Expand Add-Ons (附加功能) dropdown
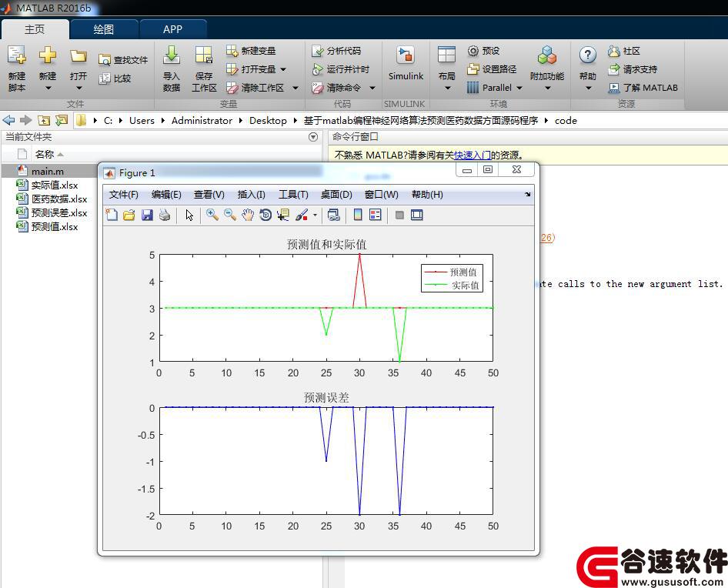728x588 pixels. click(x=547, y=88)
